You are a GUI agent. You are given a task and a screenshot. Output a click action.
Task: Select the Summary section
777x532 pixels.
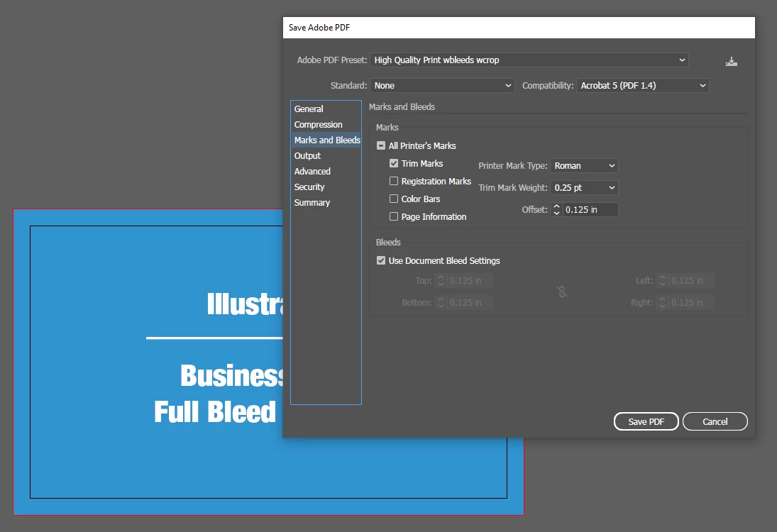[x=326, y=203]
